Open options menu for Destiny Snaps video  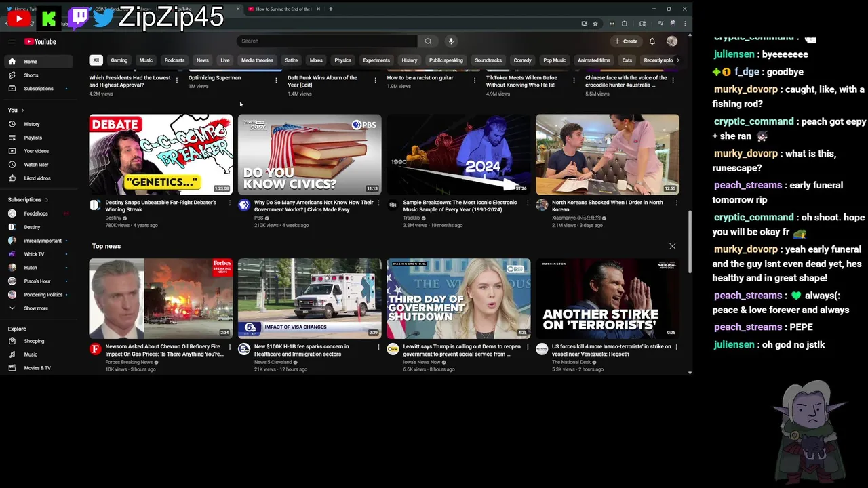point(229,203)
